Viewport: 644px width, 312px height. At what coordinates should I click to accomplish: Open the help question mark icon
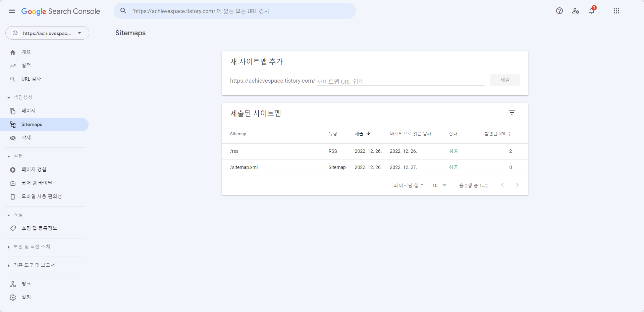(559, 11)
